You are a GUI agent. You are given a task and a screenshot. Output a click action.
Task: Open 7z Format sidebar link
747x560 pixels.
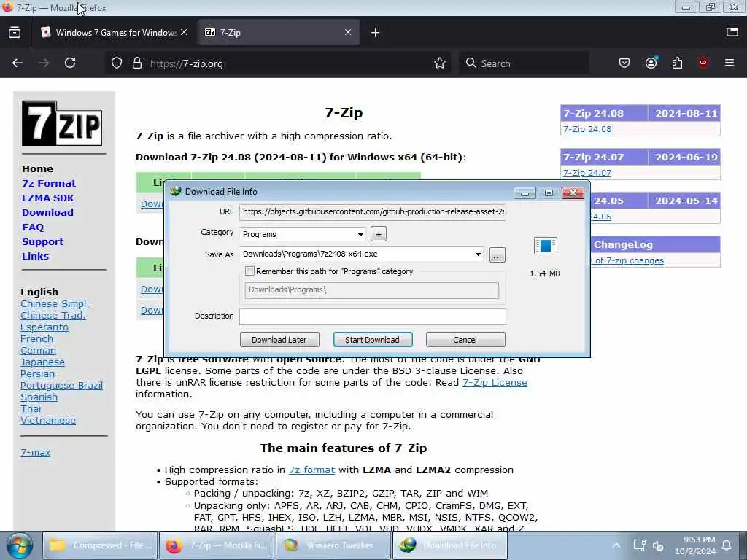coord(49,183)
